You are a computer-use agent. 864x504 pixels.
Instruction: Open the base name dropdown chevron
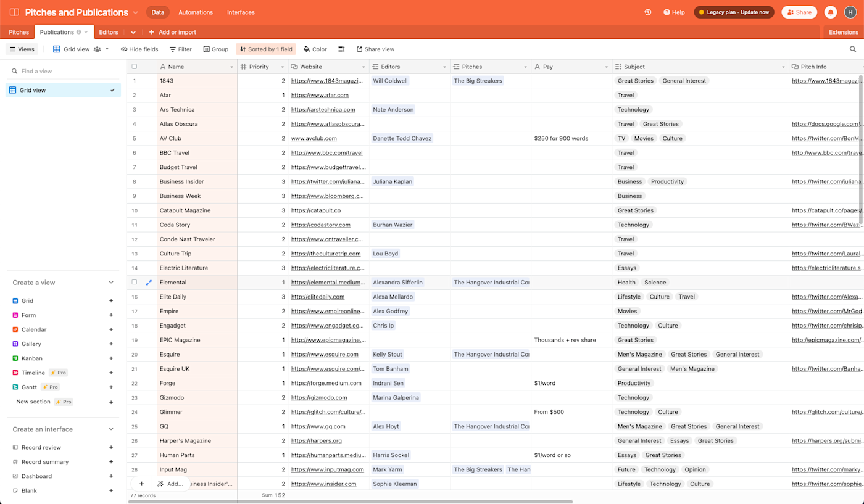click(x=136, y=12)
